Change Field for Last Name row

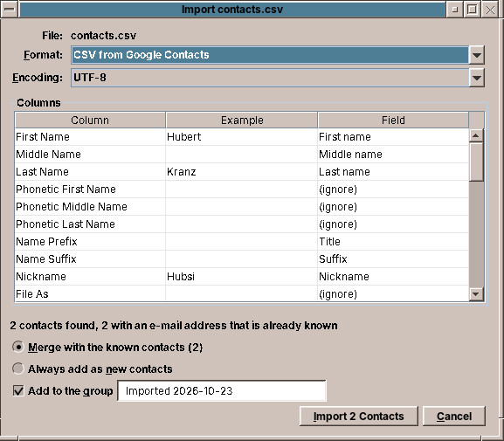click(x=393, y=172)
